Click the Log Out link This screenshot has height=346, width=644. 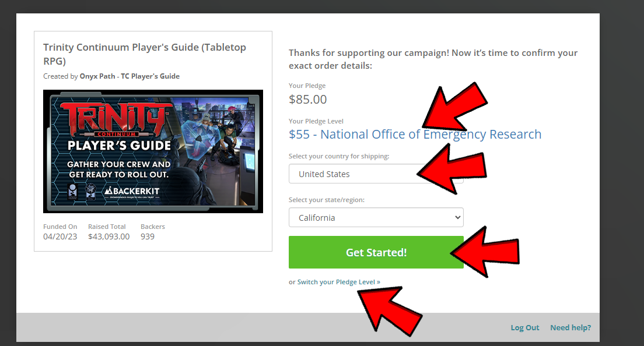point(525,327)
